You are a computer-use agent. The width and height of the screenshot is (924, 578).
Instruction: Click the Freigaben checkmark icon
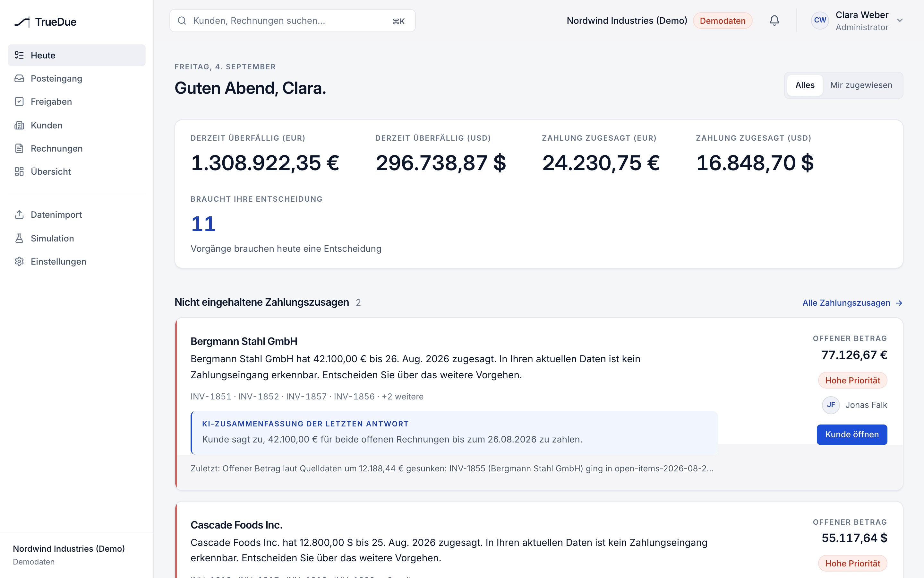[19, 102]
